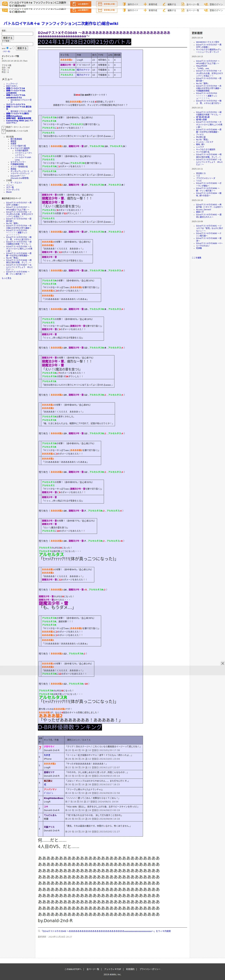Click KingHiddenBoss in ranking table

click(x=54, y=798)
